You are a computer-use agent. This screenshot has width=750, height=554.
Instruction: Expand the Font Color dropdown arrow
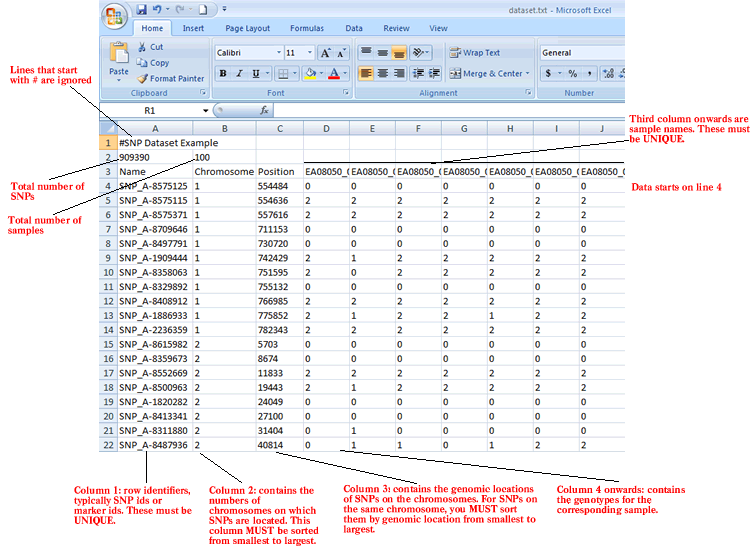tap(345, 74)
